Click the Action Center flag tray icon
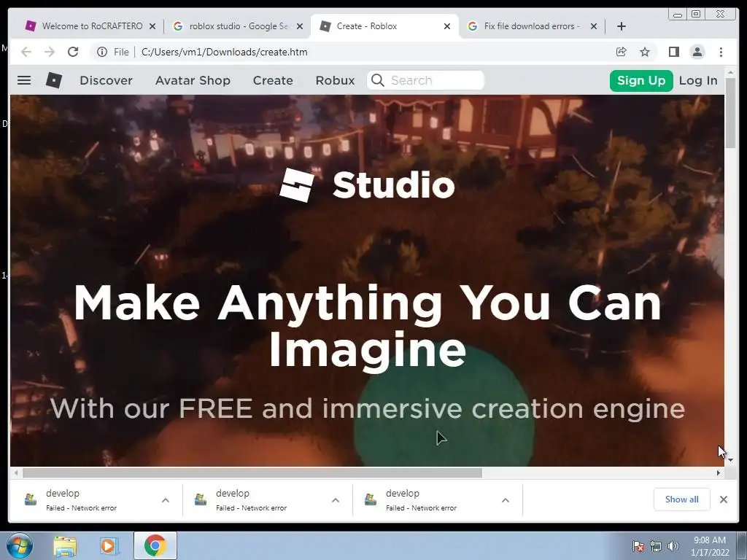 (x=638, y=546)
